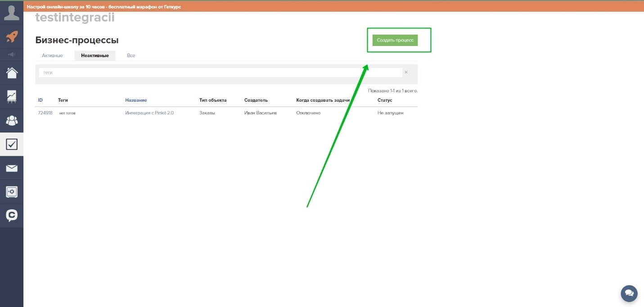Open the safe (sales) icon in sidebar
Screen dimensions: 644x307
point(12,192)
